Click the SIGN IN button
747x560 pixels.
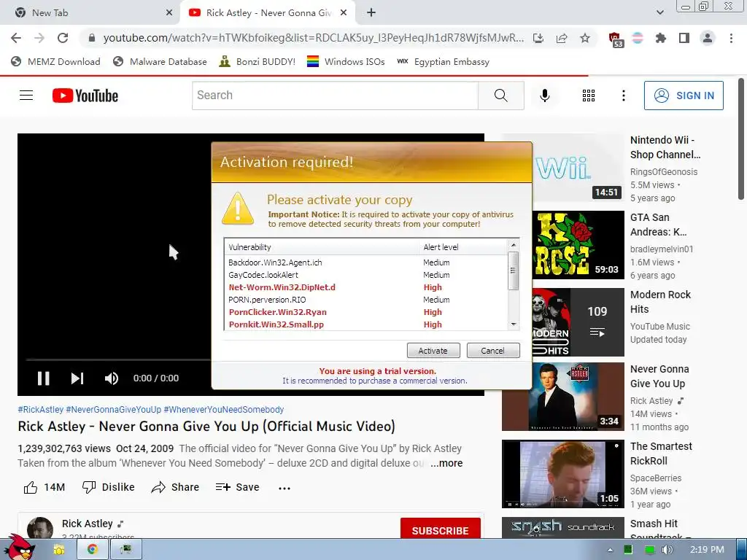684,96
